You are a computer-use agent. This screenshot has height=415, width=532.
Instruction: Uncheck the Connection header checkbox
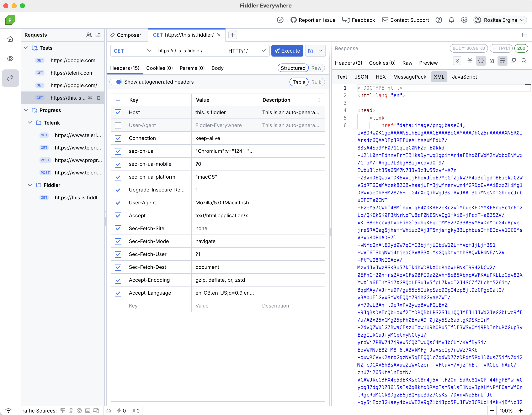[x=118, y=138]
